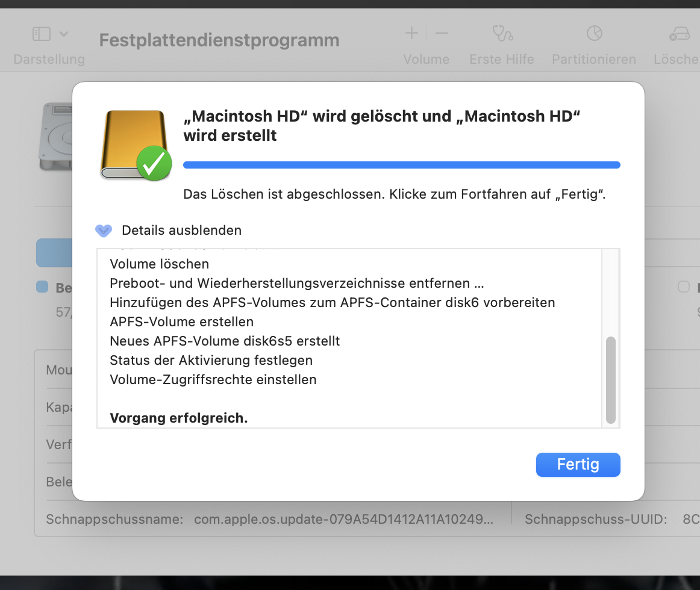Click the blue erase progress bar
Image resolution: width=700 pixels, height=590 pixels.
tap(401, 165)
